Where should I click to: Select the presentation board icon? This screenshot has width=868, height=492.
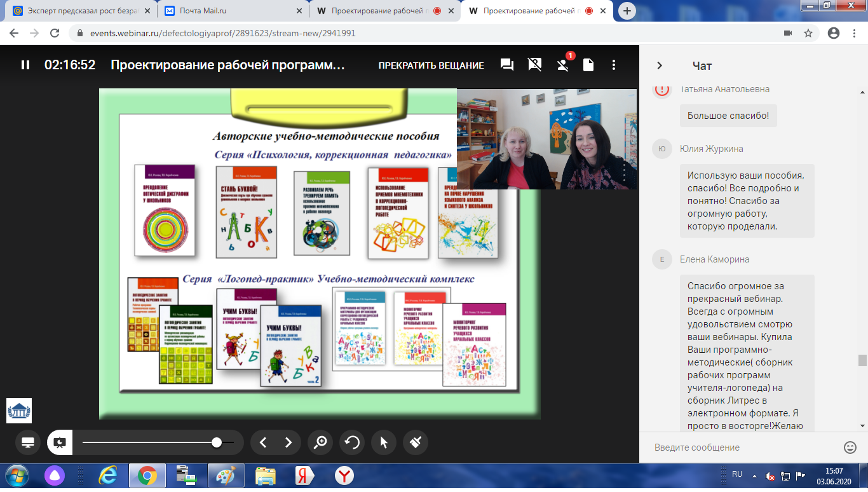(60, 442)
